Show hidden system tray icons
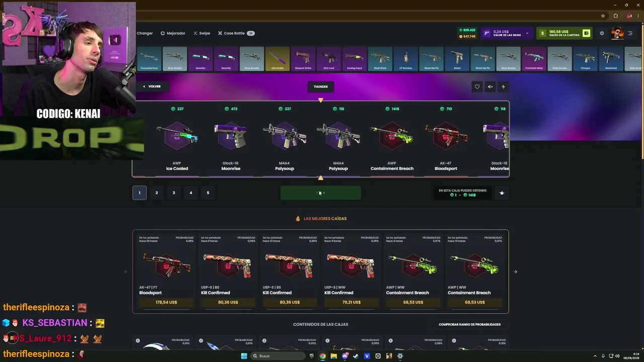 point(594,356)
